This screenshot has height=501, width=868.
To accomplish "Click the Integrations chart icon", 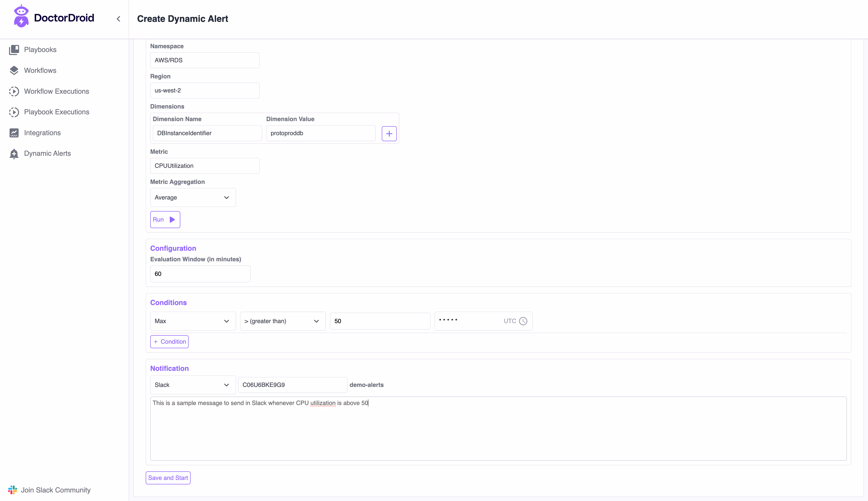I will coord(14,133).
